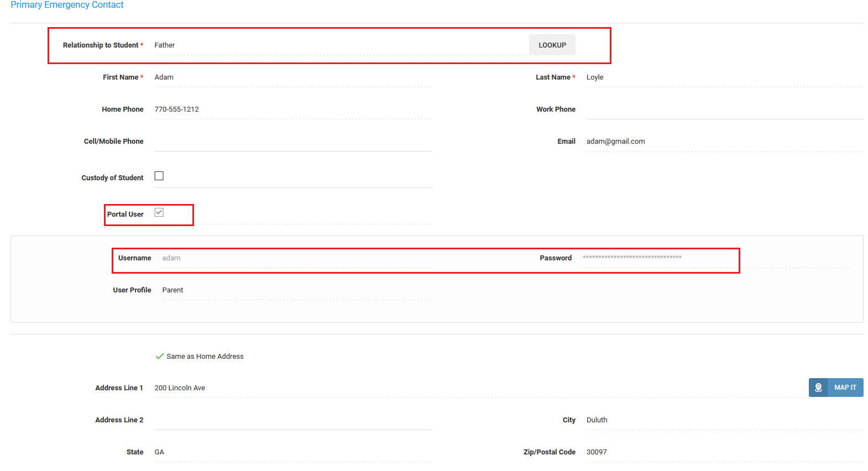Click the Username label
Viewport: 868px width, 471px height.
pyautogui.click(x=134, y=258)
